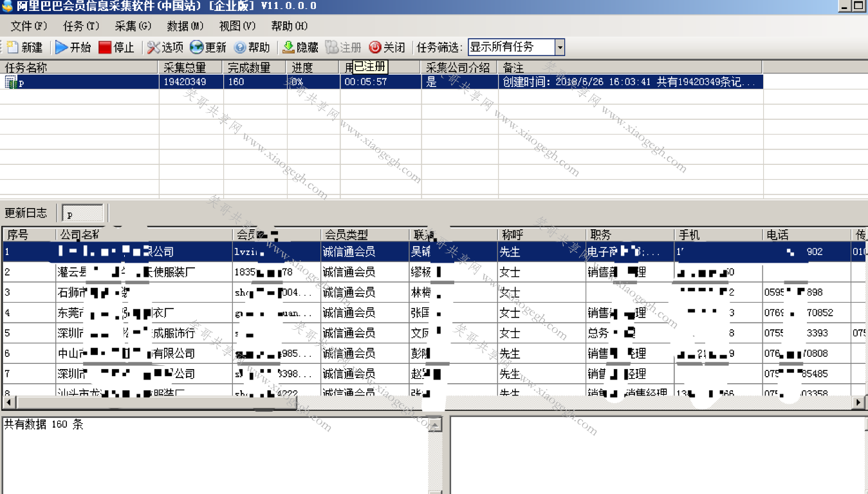Select the p tab beside 更新日志

pos(82,213)
